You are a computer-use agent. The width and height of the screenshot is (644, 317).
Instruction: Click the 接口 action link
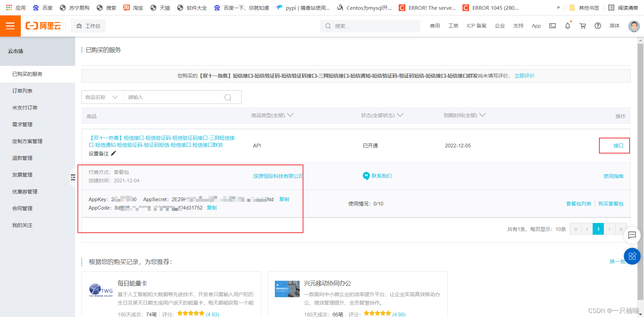tap(618, 145)
